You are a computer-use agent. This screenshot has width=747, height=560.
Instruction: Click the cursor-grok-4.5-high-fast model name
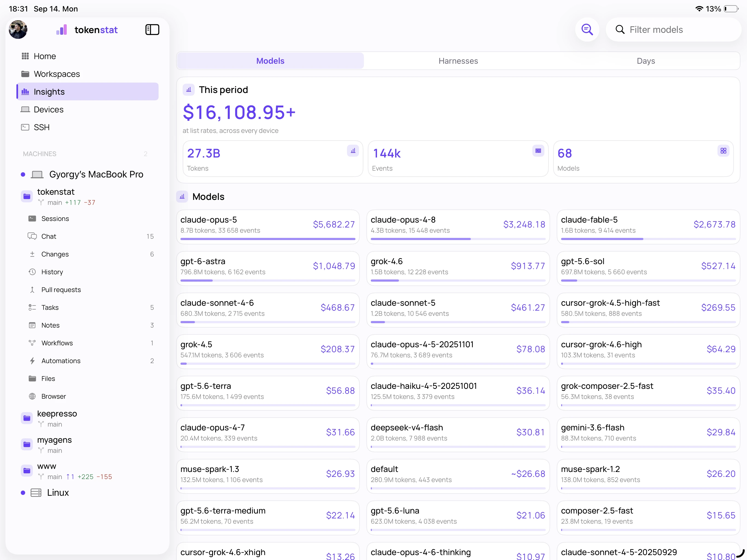610,303
